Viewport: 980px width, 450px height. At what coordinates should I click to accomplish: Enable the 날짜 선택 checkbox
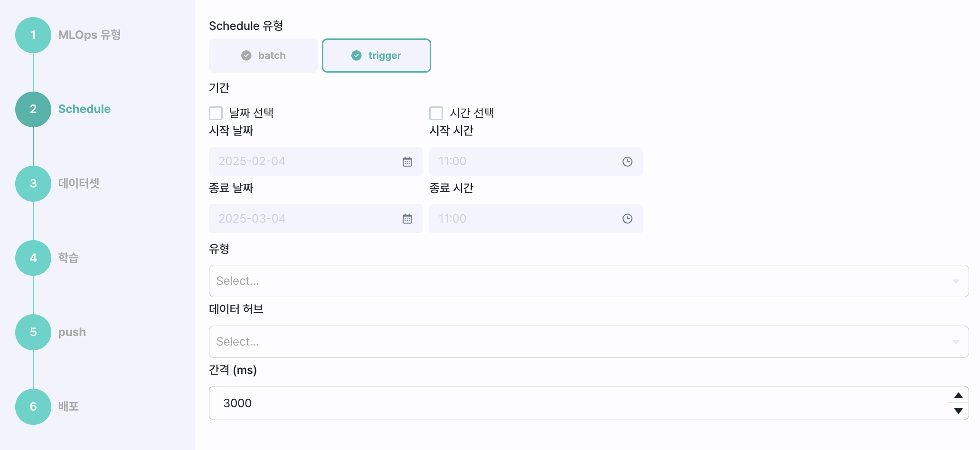(216, 113)
